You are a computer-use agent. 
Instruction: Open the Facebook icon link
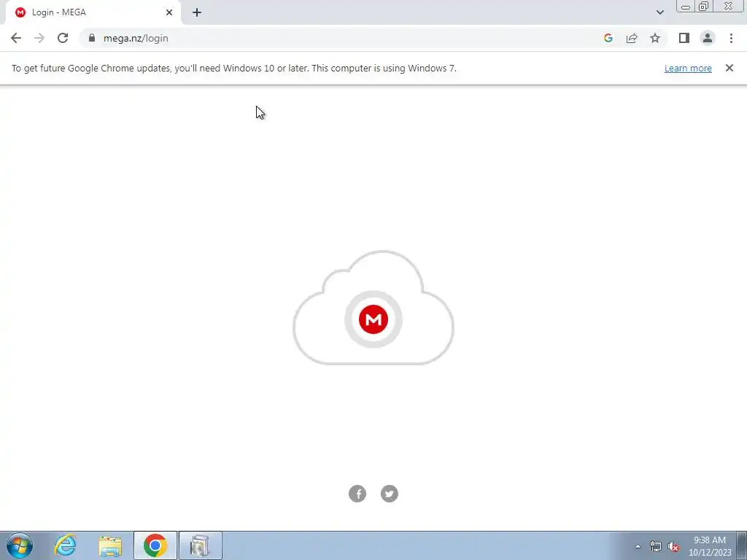pyautogui.click(x=357, y=494)
